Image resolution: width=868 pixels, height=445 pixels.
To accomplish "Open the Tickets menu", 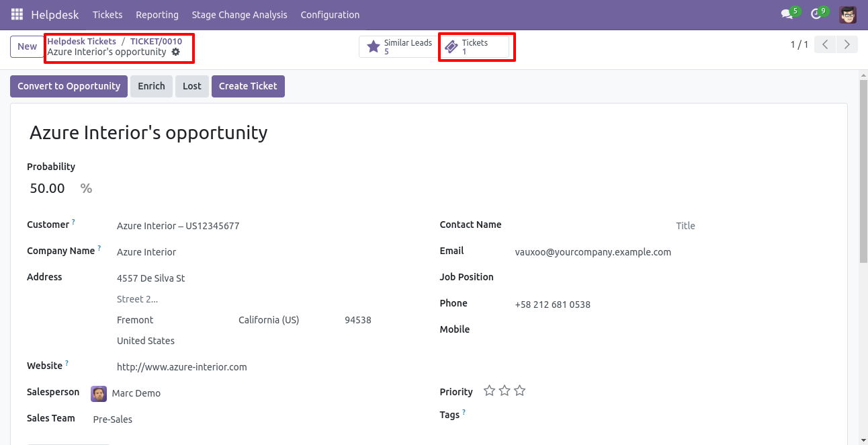I will click(x=107, y=14).
